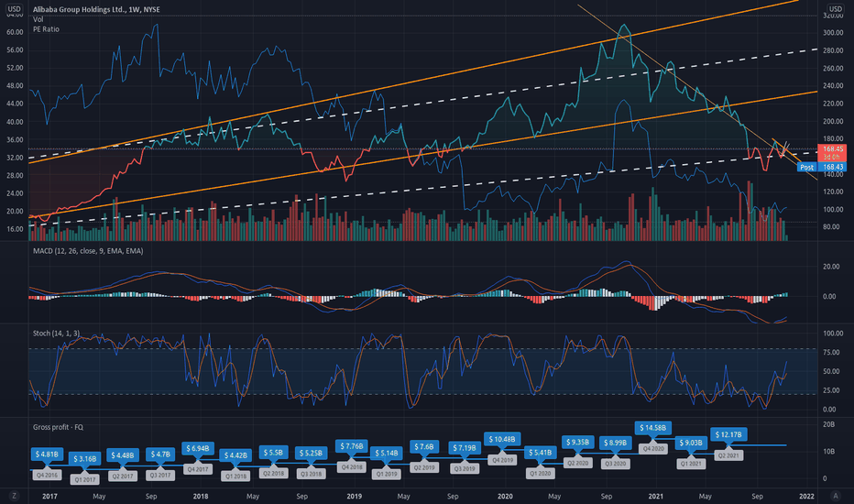
Task: Click the Q4 2016 quarter tag
Action: point(47,475)
